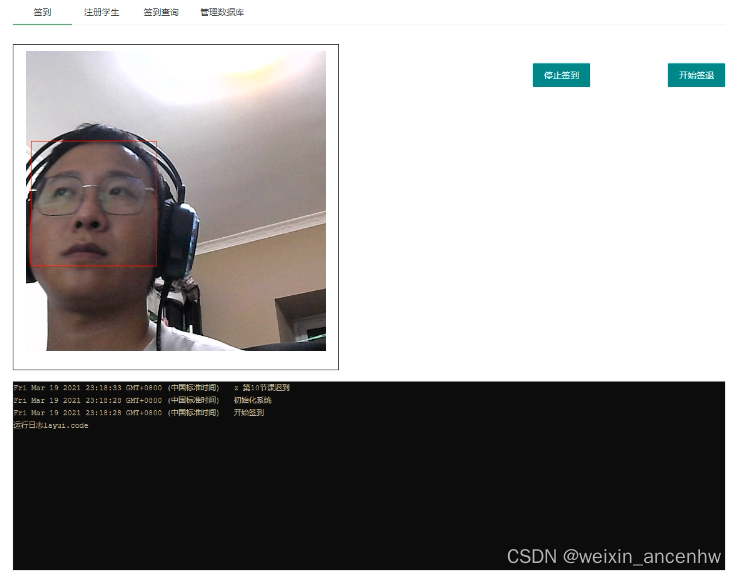This screenshot has width=737, height=576.
Task: Select the 管理数据库 tab
Action: pos(222,12)
